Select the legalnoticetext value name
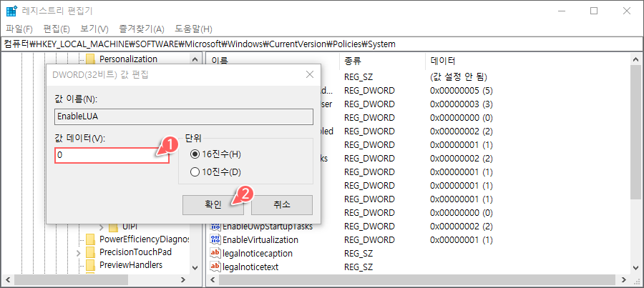This screenshot has width=644, height=288. pyautogui.click(x=250, y=267)
